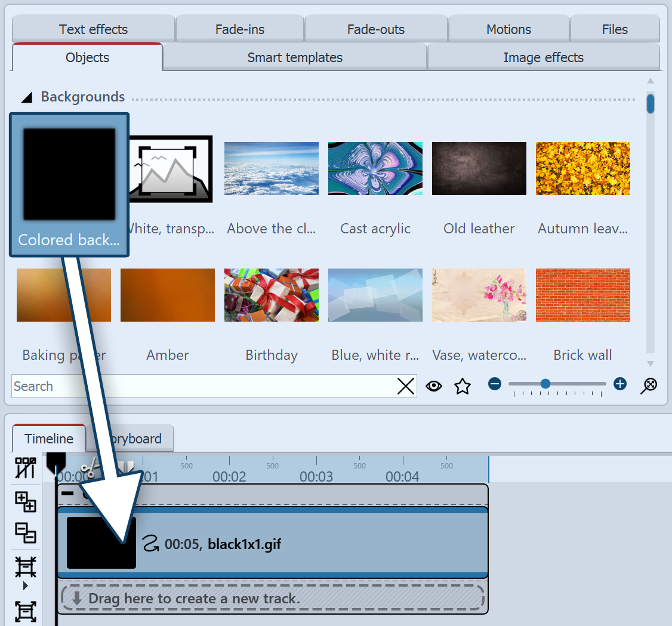Click the expand all tracks icon

pos(25,502)
